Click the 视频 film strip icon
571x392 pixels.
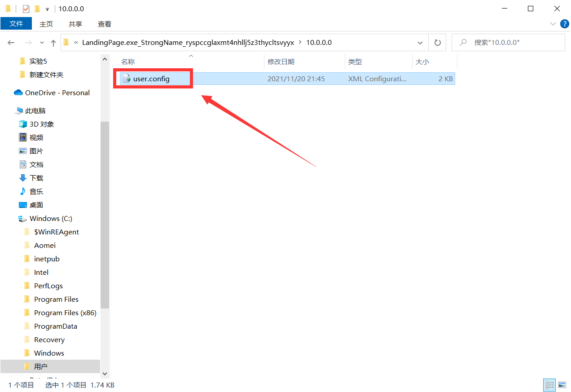[23, 137]
